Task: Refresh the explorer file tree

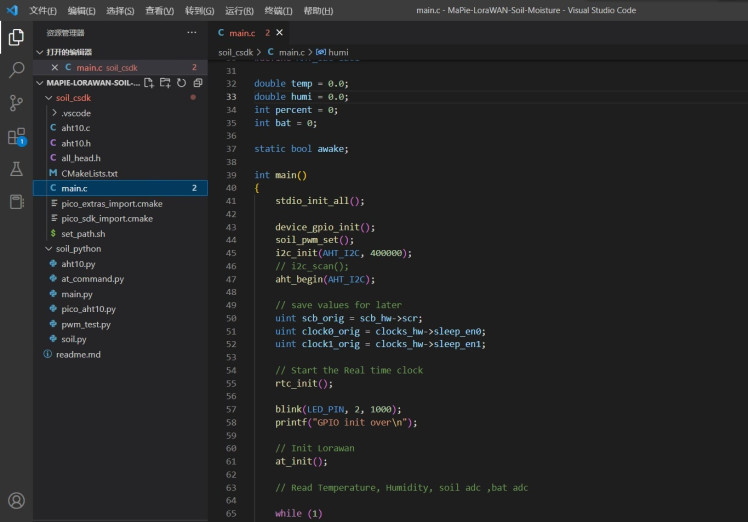Action: pos(181,83)
